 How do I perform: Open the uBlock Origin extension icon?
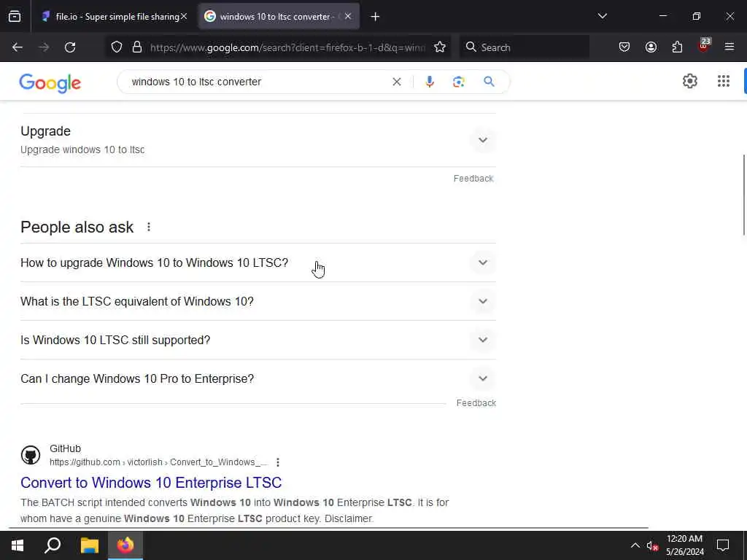704,46
